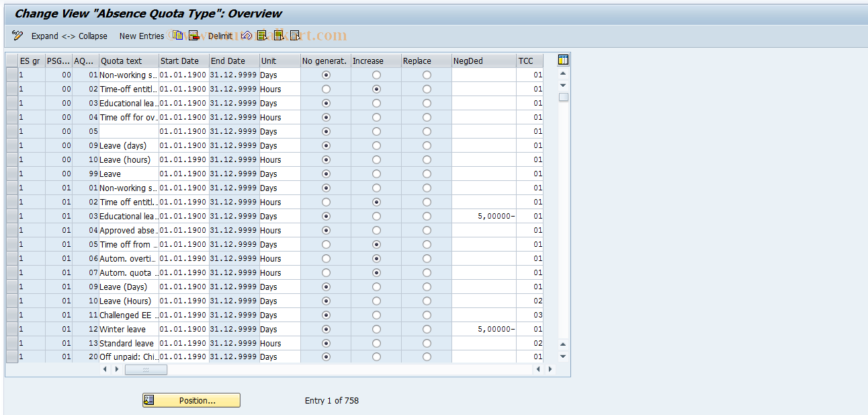868x415 pixels.
Task: Click New Entries button
Action: 142,36
